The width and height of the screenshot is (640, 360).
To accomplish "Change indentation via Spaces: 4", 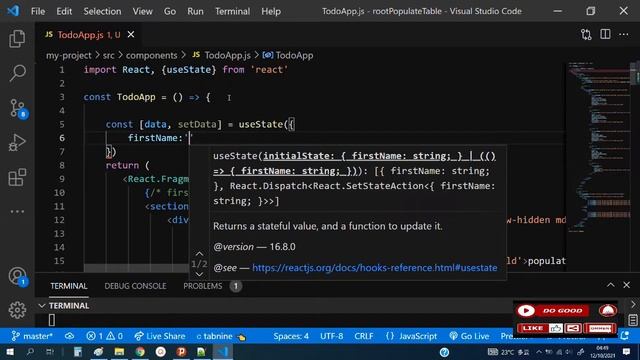I will [291, 336].
